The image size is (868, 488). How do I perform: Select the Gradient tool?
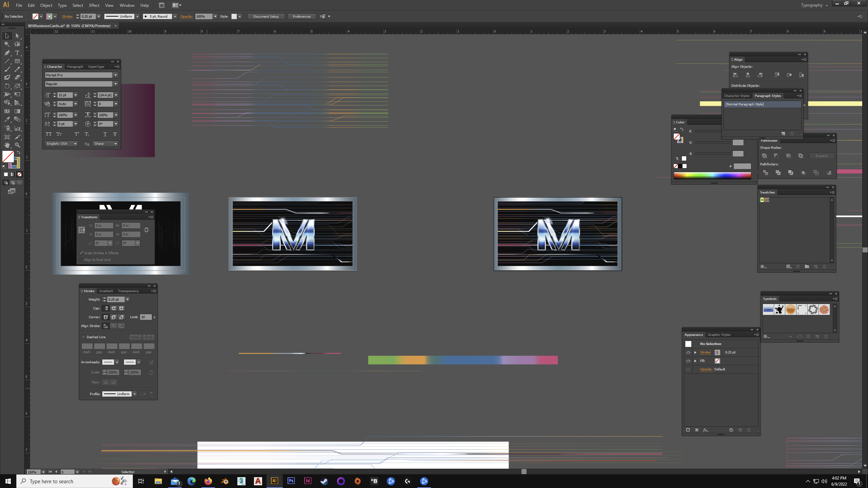pyautogui.click(x=17, y=111)
